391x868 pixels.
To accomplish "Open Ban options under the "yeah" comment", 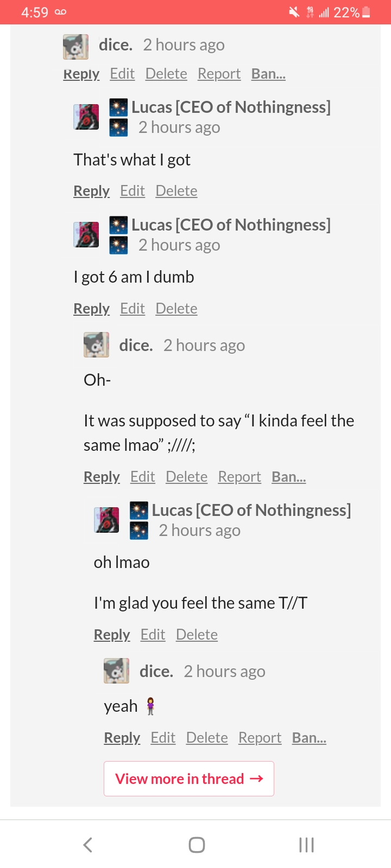I will click(x=309, y=738).
